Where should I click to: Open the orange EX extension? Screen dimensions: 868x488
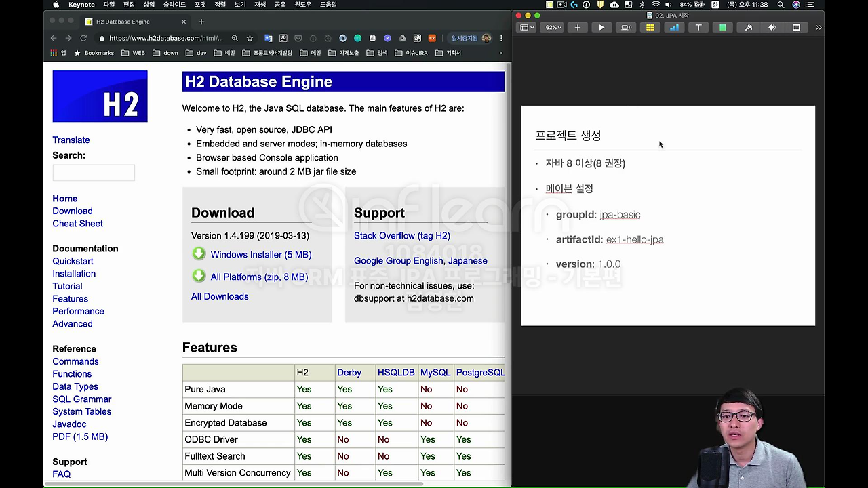[432, 38]
